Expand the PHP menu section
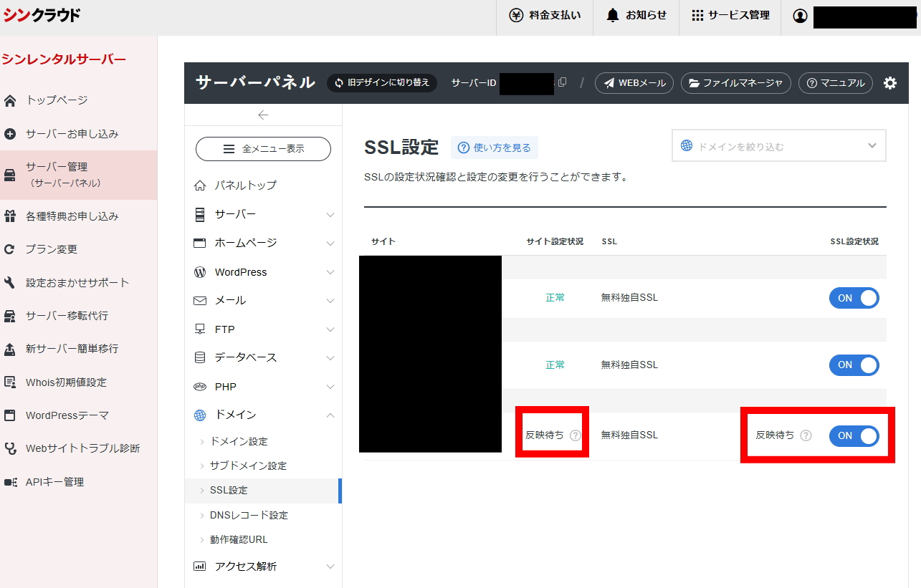921x588 pixels. (263, 387)
